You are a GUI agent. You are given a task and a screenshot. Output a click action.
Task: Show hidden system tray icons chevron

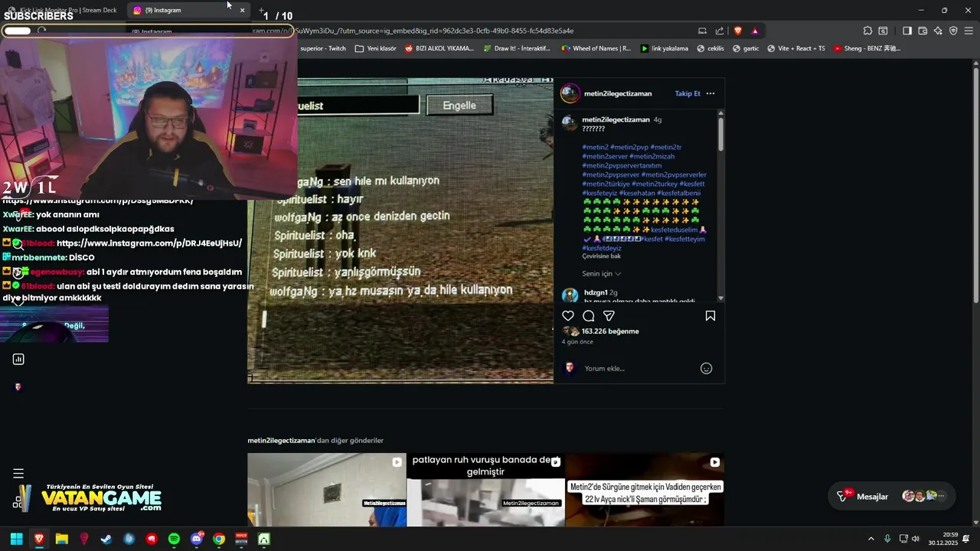(871, 539)
